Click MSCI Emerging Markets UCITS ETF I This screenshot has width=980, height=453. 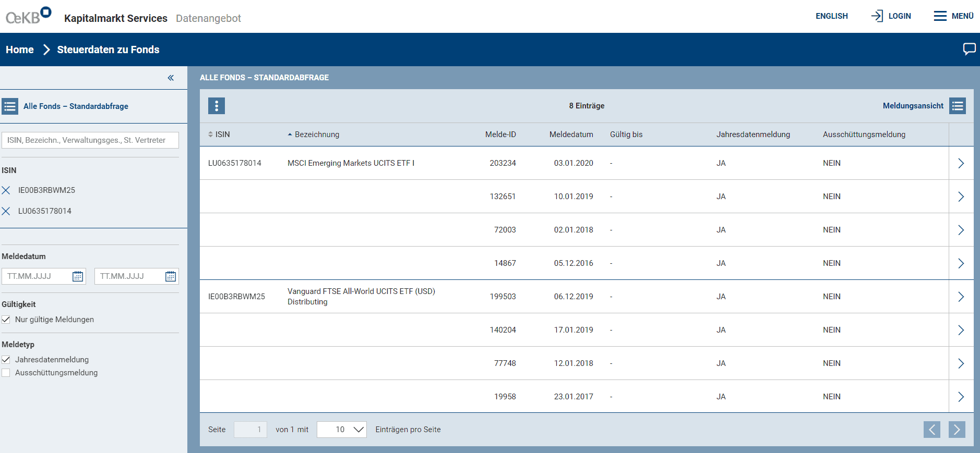coord(351,163)
